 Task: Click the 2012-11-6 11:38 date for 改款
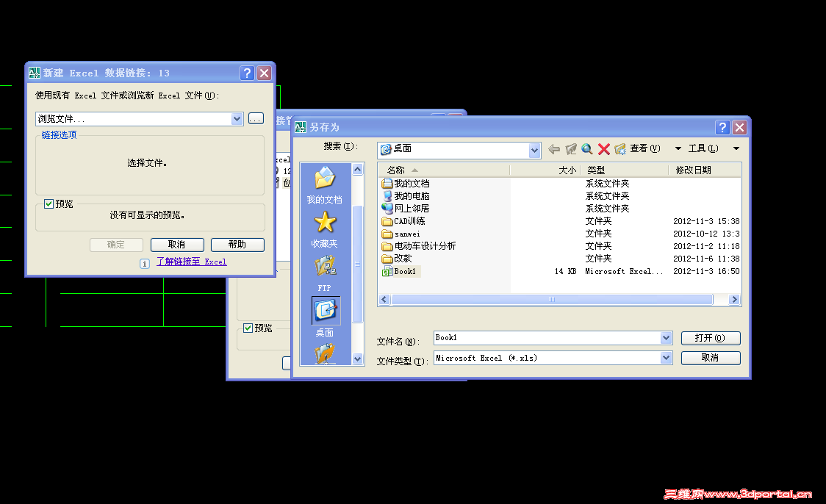(x=706, y=259)
